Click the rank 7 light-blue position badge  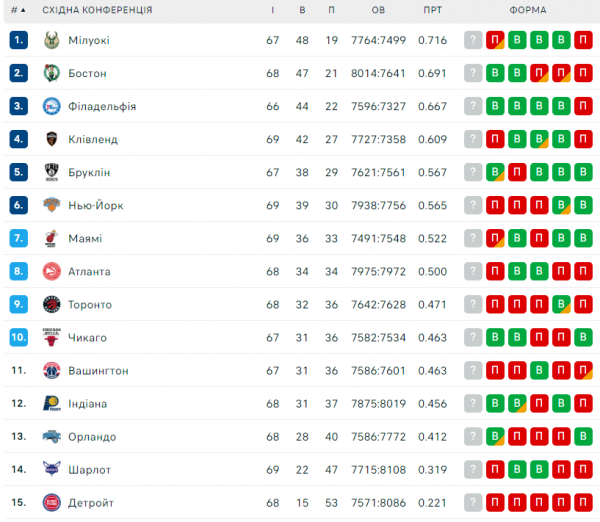pos(18,238)
